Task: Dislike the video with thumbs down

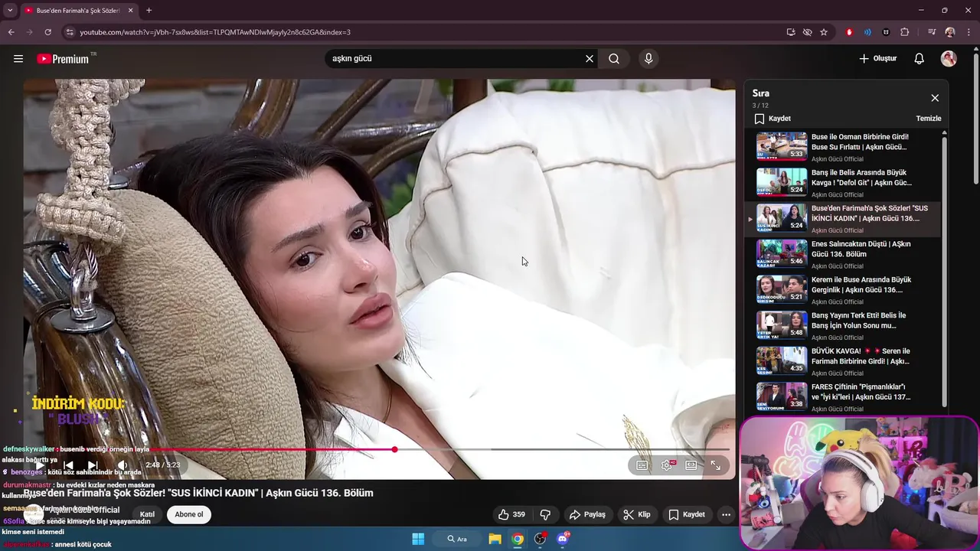Action: tap(545, 514)
